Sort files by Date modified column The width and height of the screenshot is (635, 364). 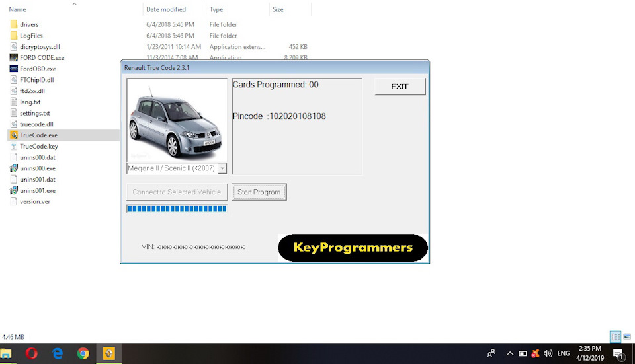tap(166, 9)
